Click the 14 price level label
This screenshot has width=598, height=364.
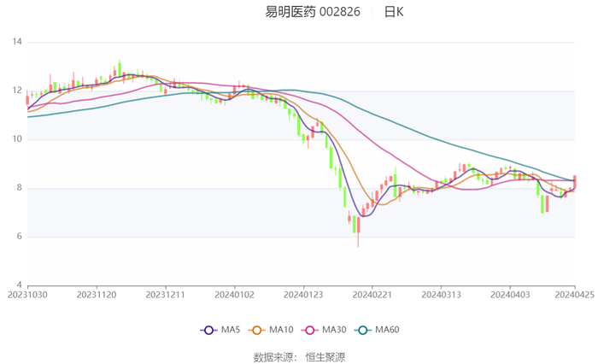pos(16,42)
